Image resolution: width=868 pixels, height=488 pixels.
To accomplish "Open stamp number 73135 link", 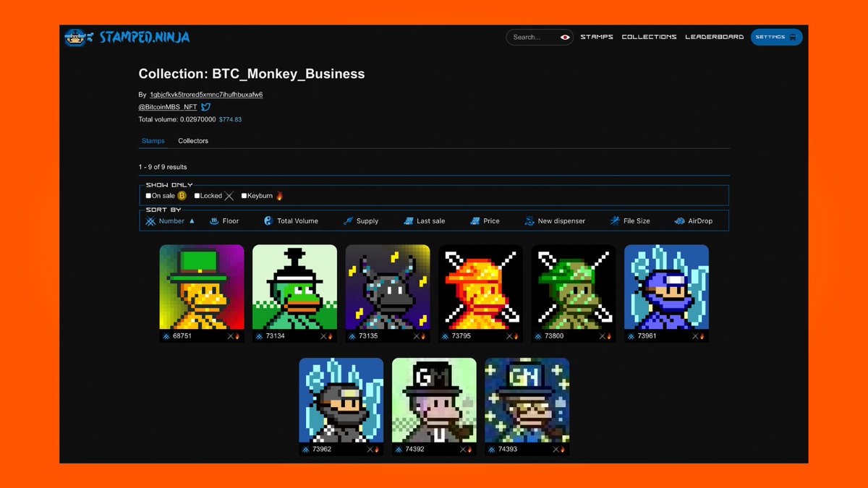I will [x=369, y=336].
